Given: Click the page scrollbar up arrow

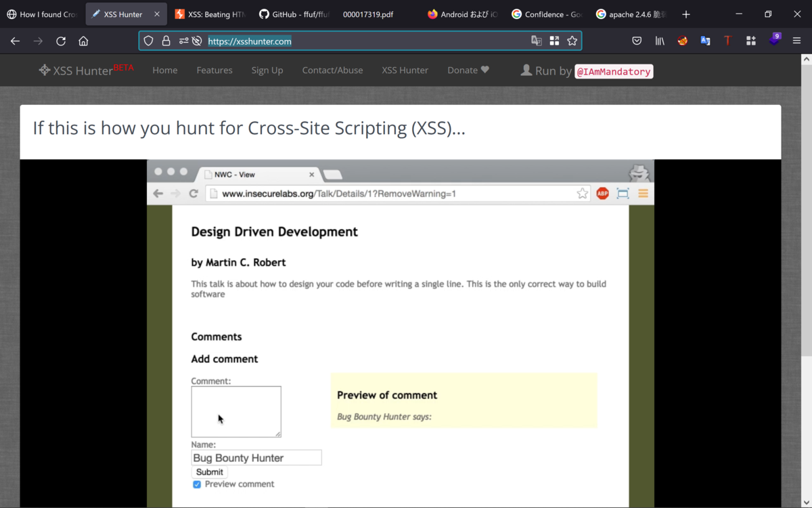Looking at the screenshot, I should coord(806,60).
